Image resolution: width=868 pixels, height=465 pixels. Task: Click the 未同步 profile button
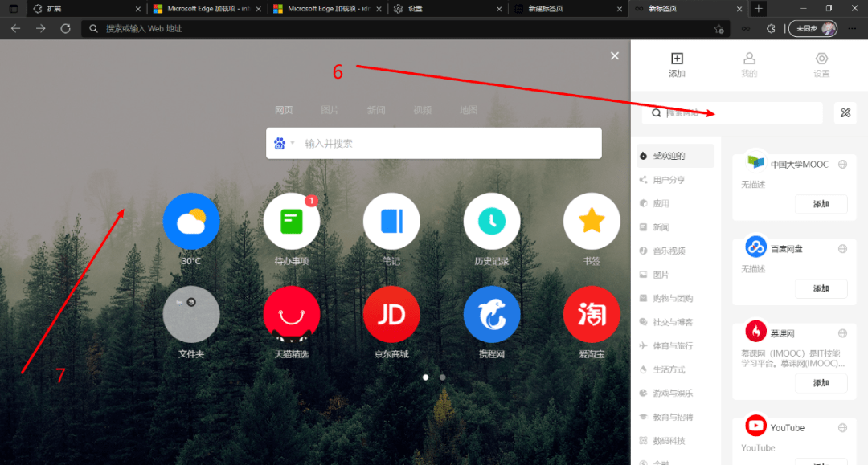[813, 28]
